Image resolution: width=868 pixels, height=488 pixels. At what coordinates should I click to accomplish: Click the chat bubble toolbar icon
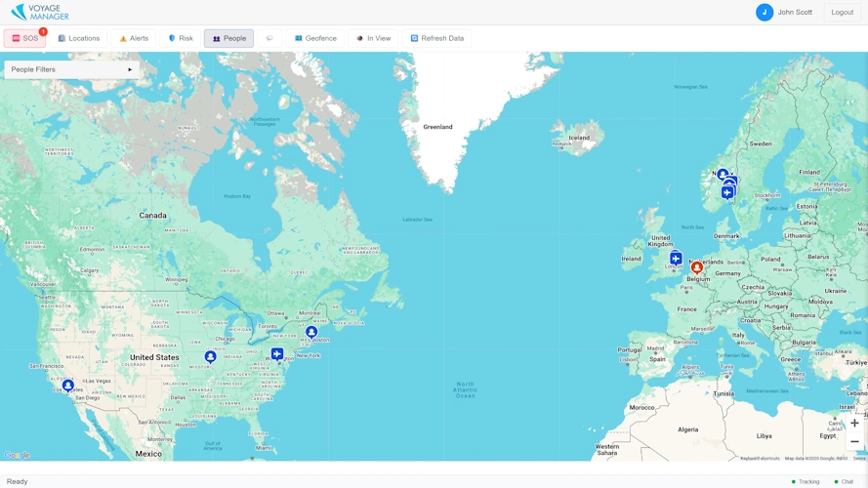point(269,39)
